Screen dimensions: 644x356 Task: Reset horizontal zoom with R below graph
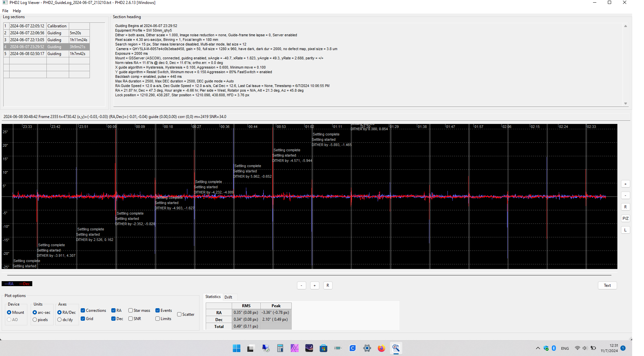coord(328,285)
